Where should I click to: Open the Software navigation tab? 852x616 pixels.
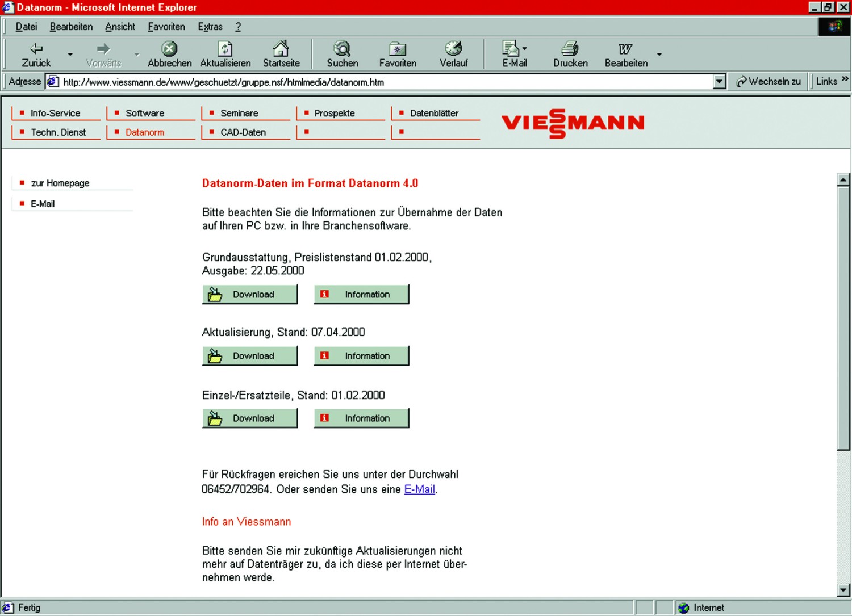151,113
